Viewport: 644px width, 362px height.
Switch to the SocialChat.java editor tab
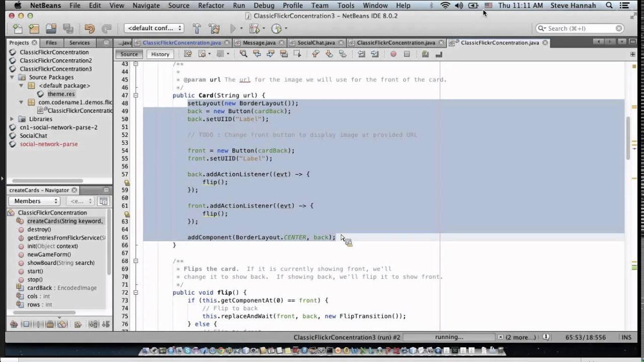pyautogui.click(x=316, y=43)
